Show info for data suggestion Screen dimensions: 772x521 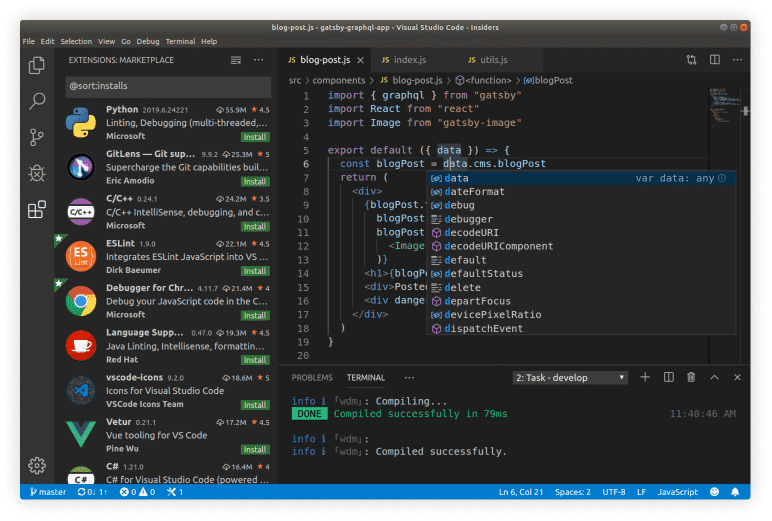point(722,178)
